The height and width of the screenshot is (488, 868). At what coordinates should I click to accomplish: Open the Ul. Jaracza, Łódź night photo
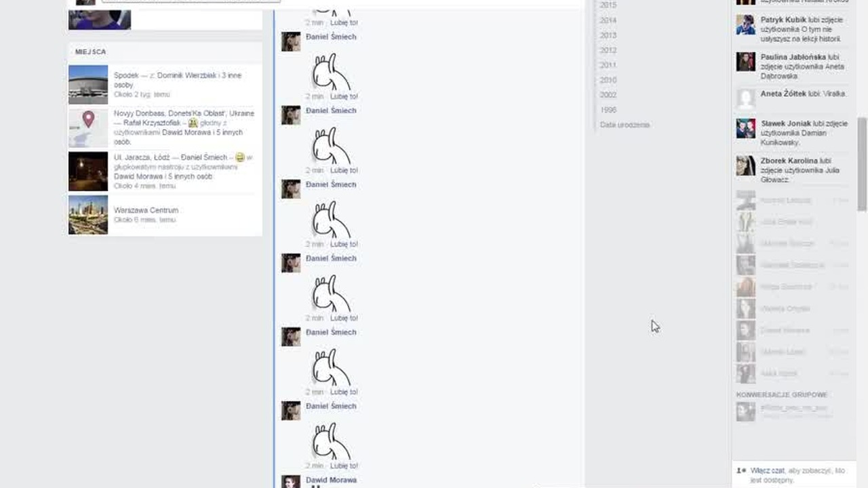[x=88, y=171]
